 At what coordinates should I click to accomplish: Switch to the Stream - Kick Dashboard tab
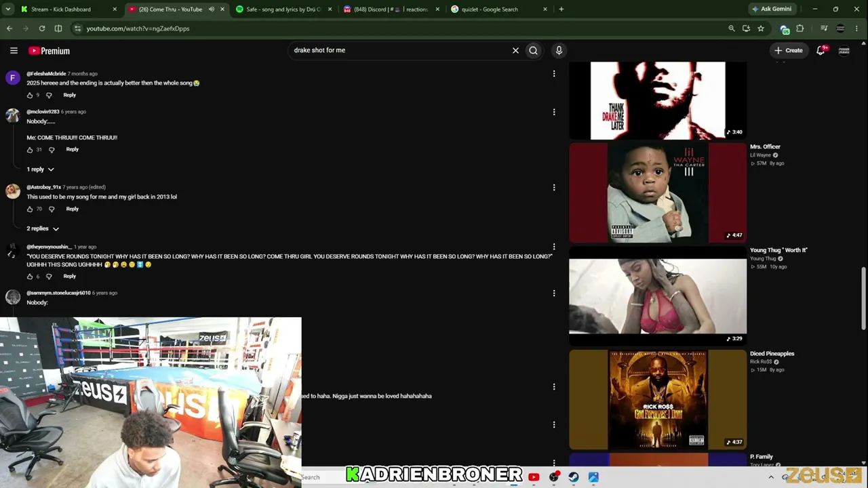62,9
